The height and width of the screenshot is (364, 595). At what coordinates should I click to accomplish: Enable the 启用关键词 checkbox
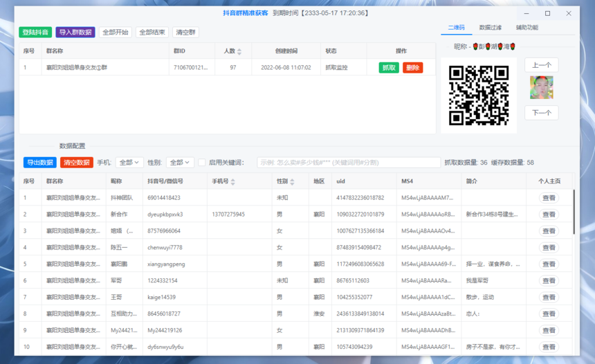pos(202,163)
